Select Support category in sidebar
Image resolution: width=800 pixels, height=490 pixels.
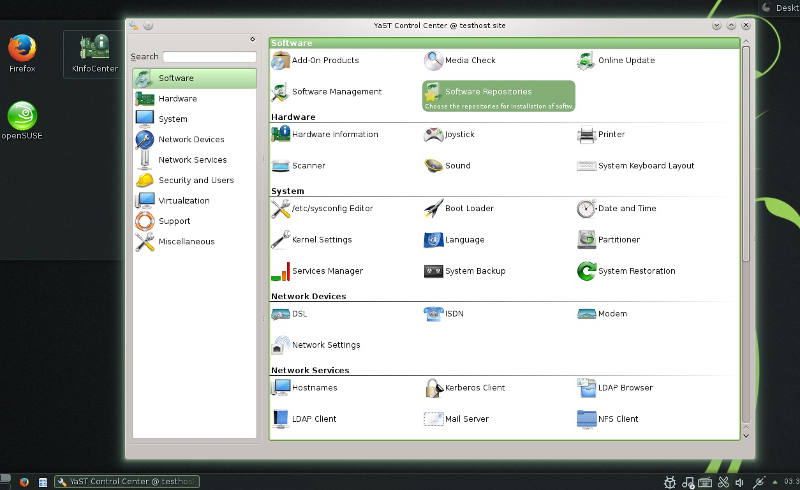click(x=194, y=221)
